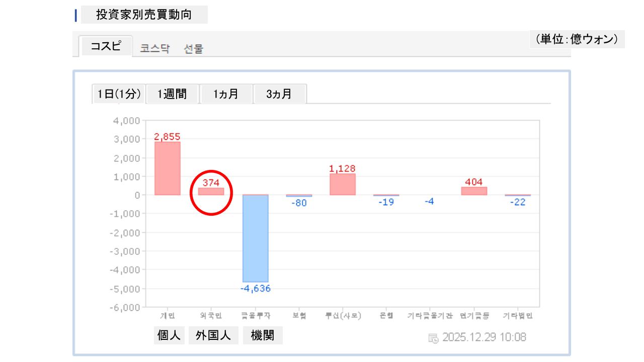Switch chart to 1週間 period

tap(172, 94)
